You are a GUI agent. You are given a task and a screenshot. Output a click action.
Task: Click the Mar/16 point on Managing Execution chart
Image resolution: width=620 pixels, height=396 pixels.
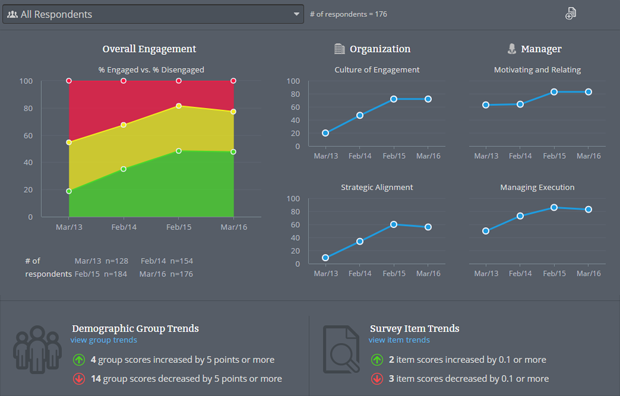[x=588, y=209]
